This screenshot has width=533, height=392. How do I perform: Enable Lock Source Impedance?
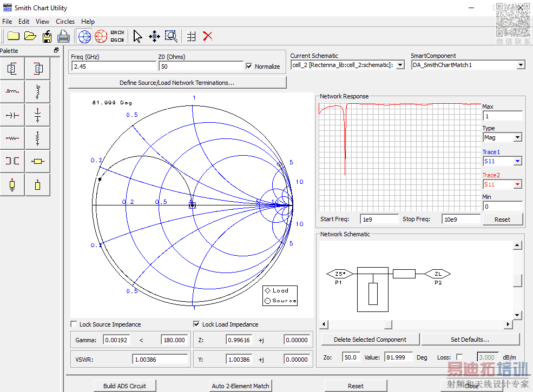(x=74, y=324)
